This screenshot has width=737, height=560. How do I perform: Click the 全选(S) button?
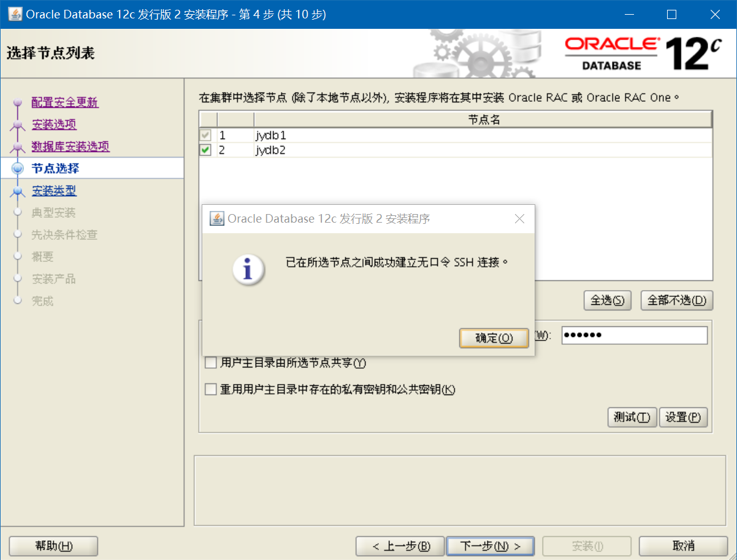607,301
